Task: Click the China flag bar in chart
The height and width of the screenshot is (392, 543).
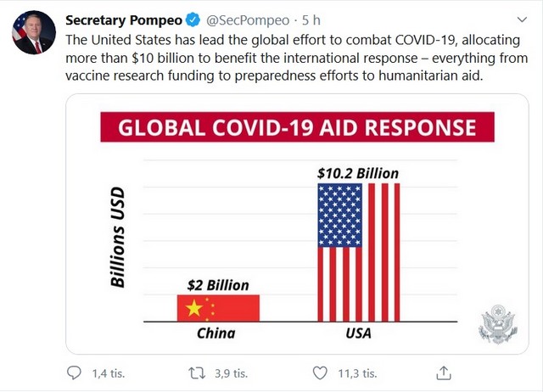Action: pos(218,308)
